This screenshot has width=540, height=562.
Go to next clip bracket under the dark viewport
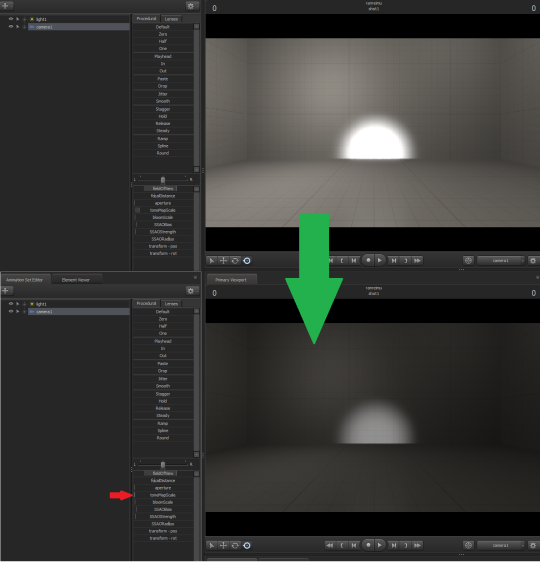click(x=406, y=545)
